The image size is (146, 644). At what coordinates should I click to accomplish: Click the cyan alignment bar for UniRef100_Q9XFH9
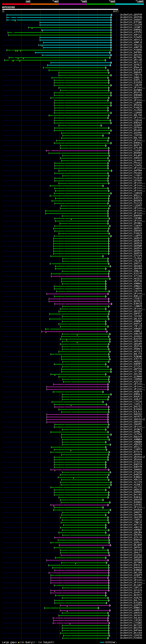tap(59, 15)
